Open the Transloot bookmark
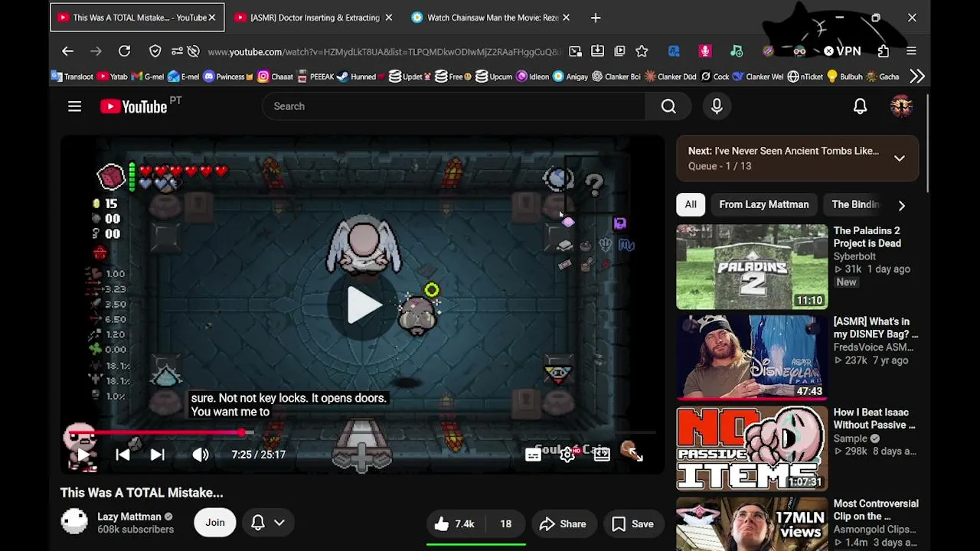Screen dimensions: 980x551 [x=72, y=77]
